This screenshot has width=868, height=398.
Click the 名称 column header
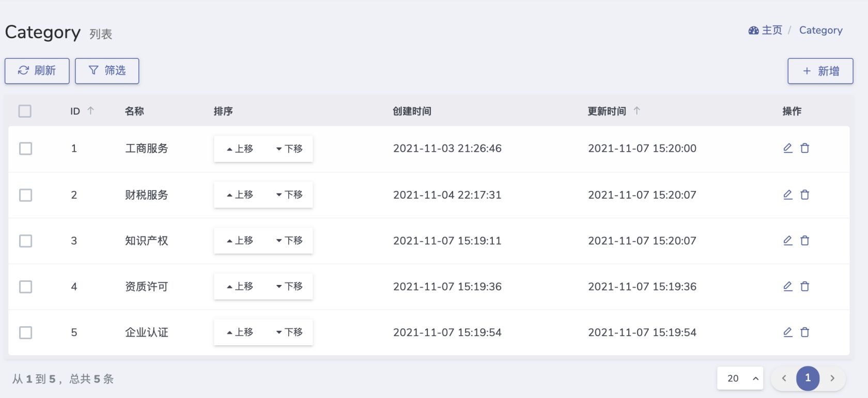134,111
